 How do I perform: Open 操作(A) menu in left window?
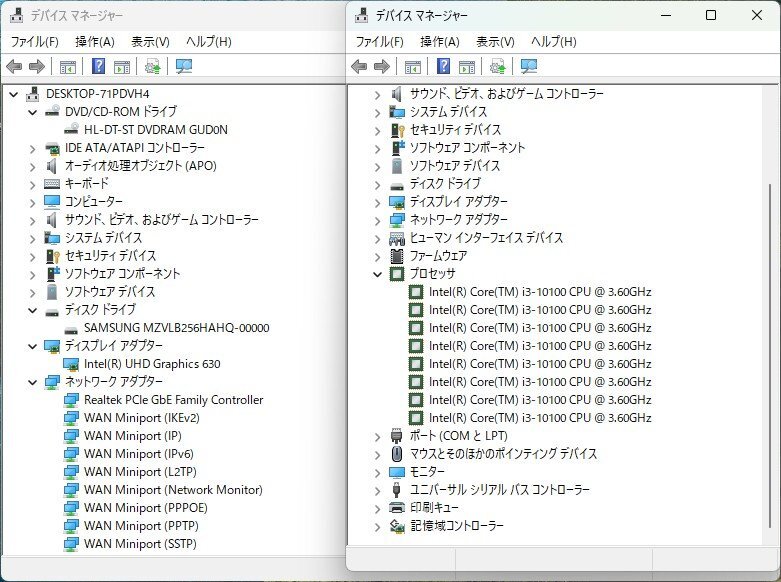(x=95, y=41)
